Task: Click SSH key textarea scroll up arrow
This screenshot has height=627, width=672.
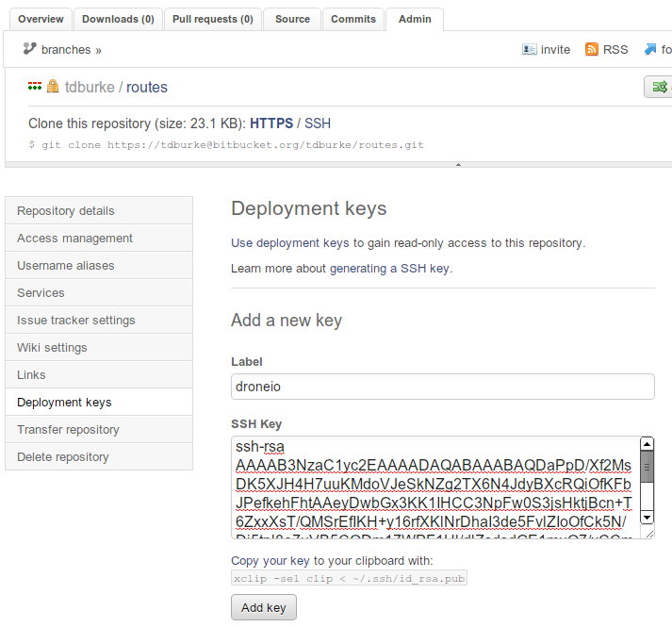Action: point(647,444)
